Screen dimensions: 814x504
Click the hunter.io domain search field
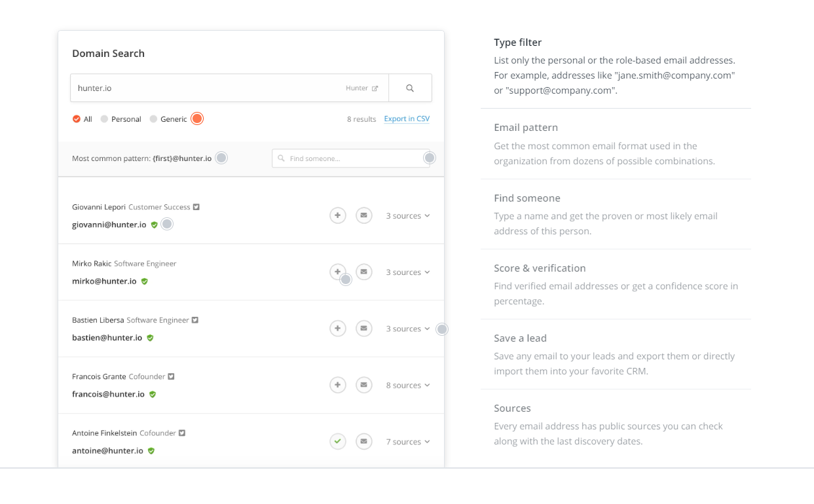pos(210,88)
